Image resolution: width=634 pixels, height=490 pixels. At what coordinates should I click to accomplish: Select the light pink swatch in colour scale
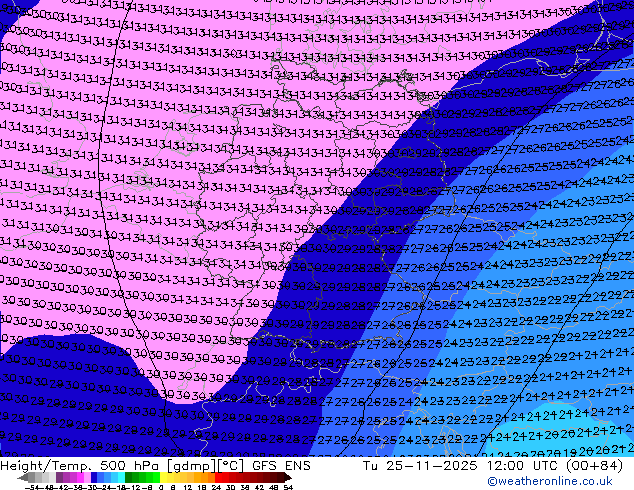87,477
